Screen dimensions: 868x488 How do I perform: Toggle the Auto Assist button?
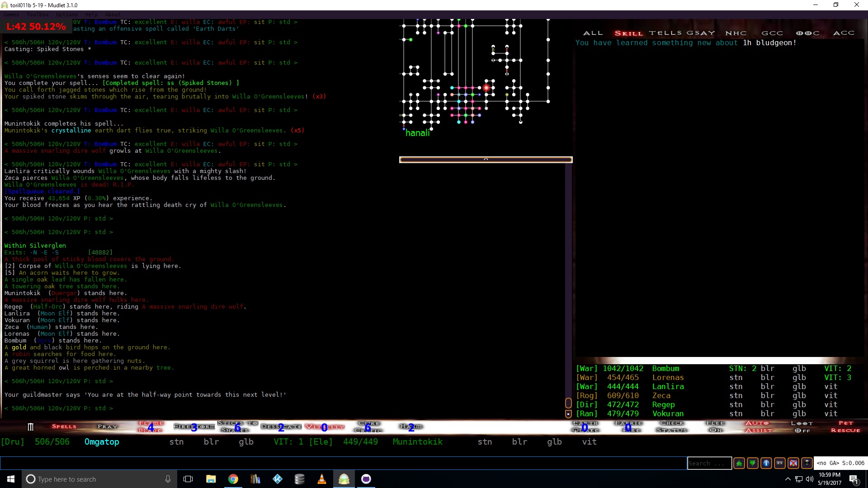point(758,427)
